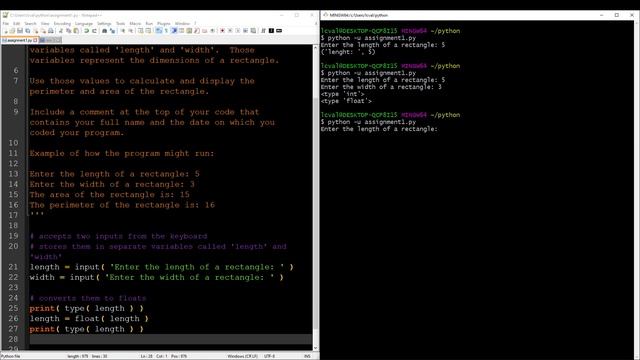Click the Save All toolbar icon
The image size is (640, 360).
pos(28,31)
